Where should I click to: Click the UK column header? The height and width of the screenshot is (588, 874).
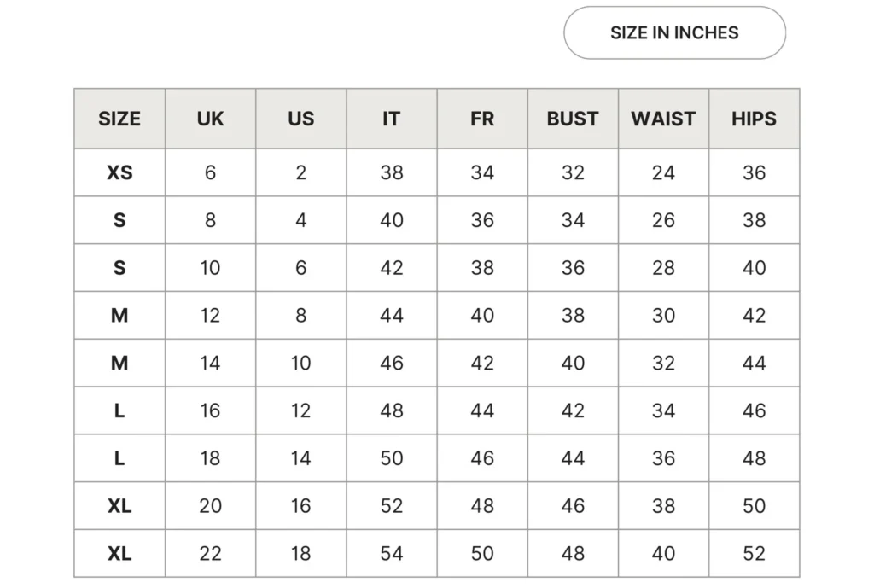210,119
